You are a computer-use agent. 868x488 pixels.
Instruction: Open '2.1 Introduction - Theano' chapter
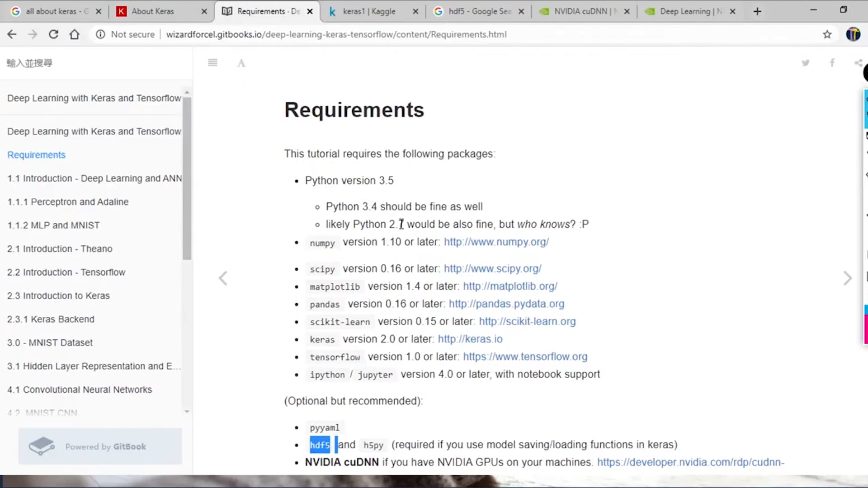pyautogui.click(x=60, y=249)
